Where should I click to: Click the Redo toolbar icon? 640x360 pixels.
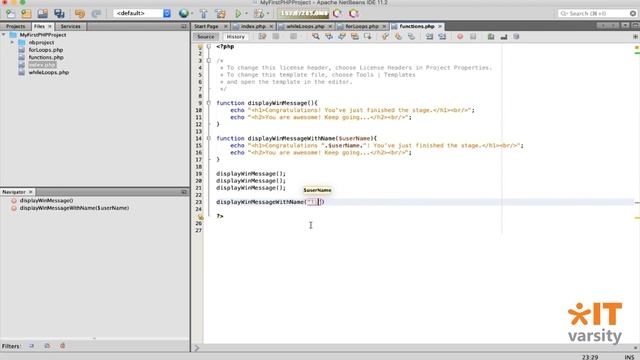click(x=96, y=13)
